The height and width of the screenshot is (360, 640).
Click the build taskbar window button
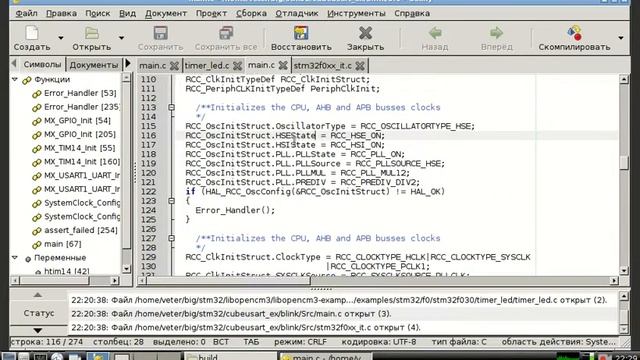(230, 357)
